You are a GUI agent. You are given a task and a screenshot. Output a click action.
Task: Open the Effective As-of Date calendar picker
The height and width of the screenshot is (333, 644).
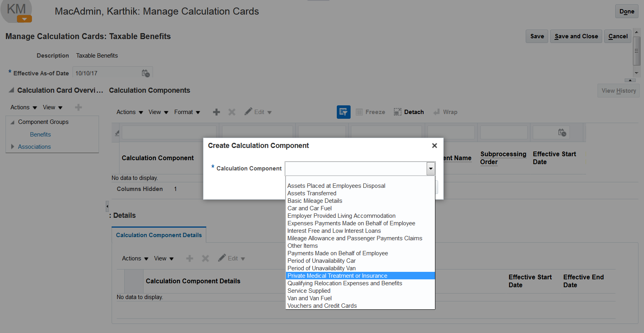[x=146, y=73]
